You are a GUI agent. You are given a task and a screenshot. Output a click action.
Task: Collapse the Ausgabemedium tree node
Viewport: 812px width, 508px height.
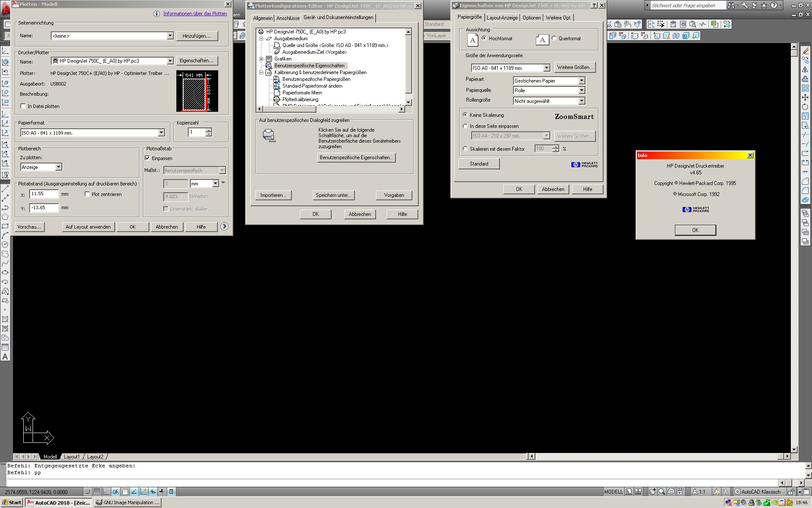261,39
